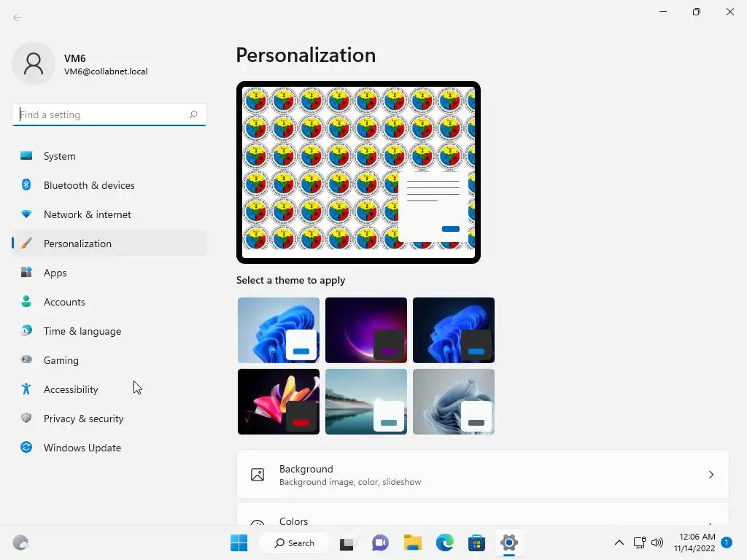
Task: Click the Settings gear on taskbar
Action: pos(508,542)
